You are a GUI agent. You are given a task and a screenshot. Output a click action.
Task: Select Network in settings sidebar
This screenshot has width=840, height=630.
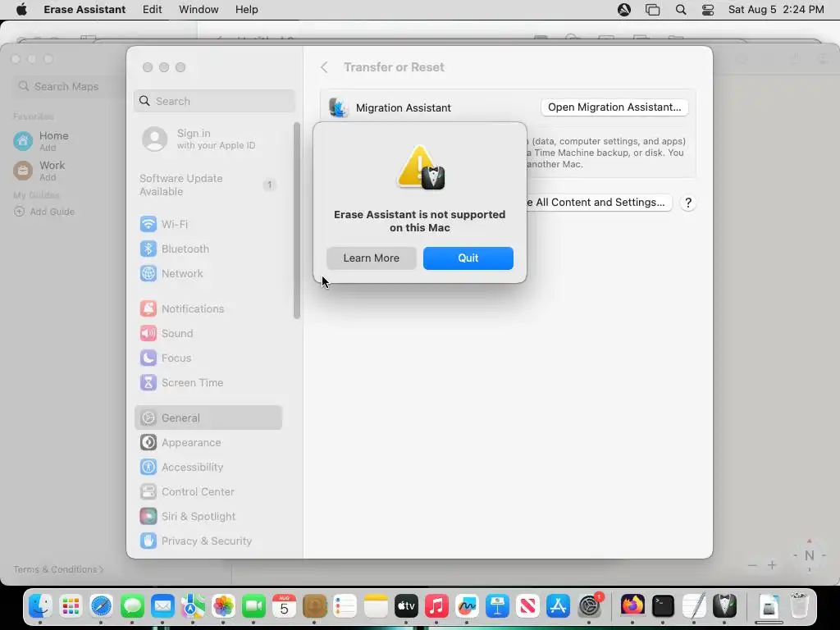point(208,273)
